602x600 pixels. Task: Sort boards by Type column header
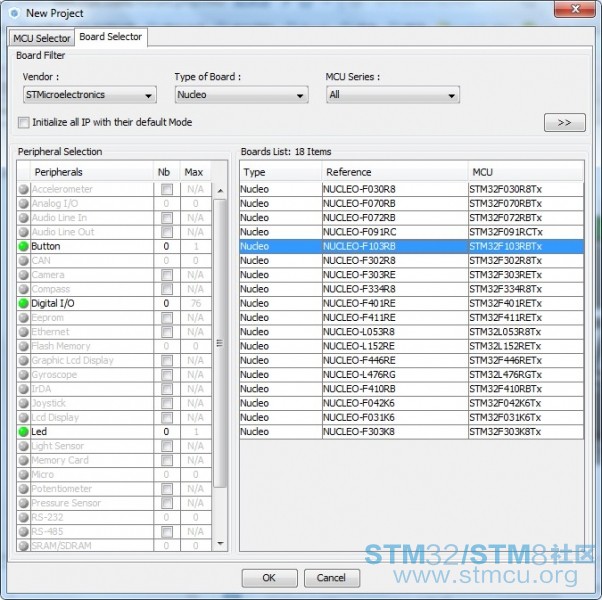tap(281, 172)
